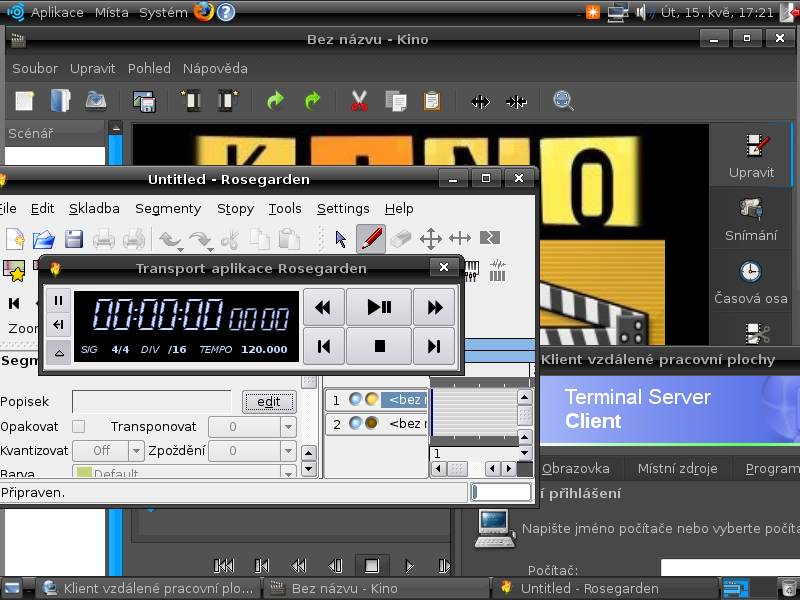Open the Pohled menu in Kino
800x600 pixels.
click(x=149, y=68)
